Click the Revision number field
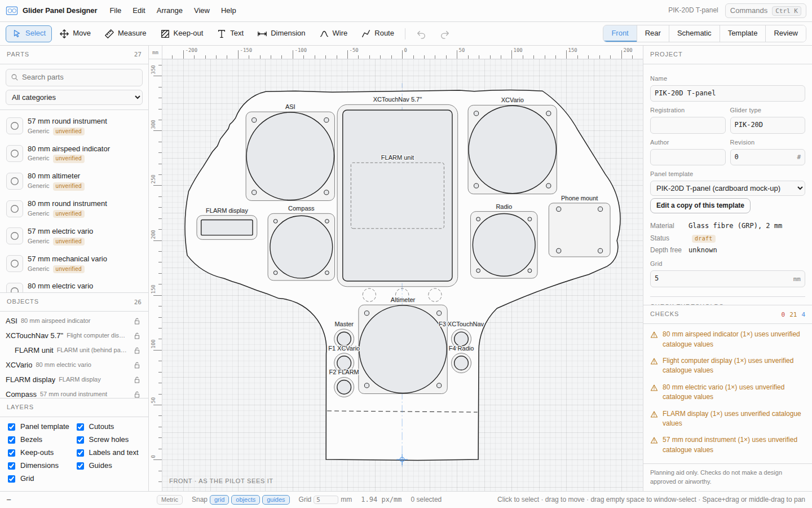 [x=767, y=157]
